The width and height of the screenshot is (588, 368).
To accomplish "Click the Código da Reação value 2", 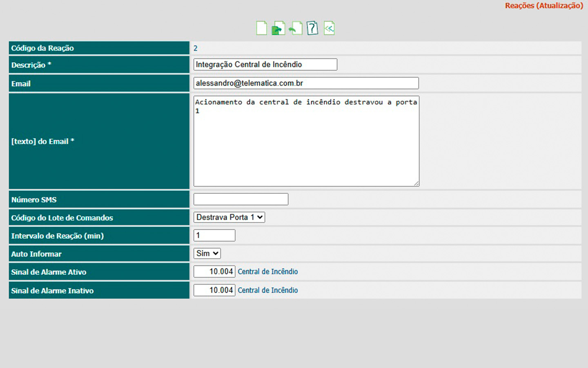I will pyautogui.click(x=196, y=48).
